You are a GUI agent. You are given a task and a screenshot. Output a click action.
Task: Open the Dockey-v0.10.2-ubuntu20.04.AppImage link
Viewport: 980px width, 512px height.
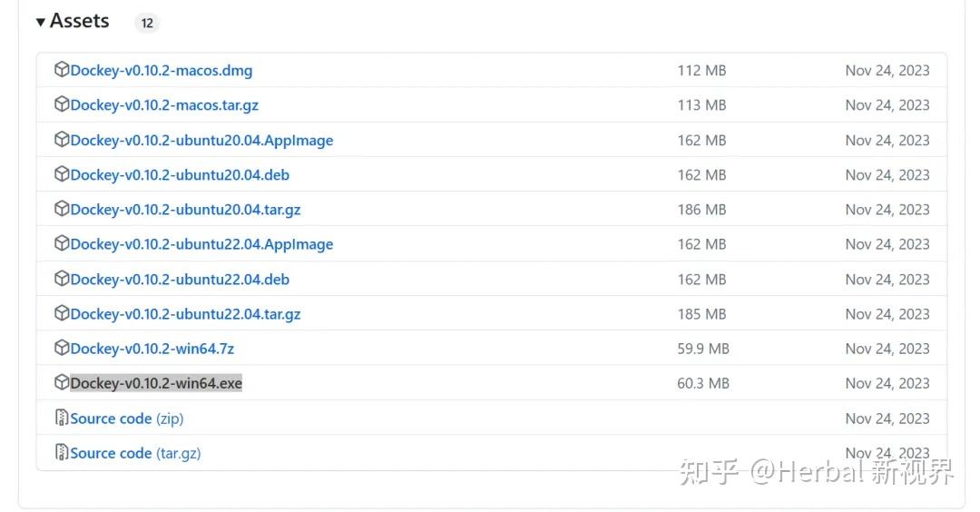pos(201,140)
